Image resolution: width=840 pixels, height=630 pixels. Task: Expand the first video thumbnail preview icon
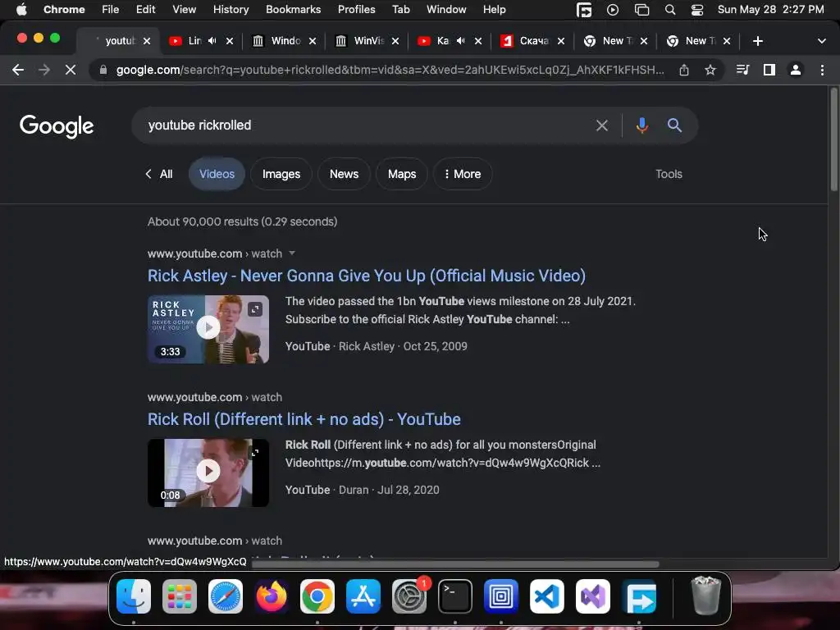click(255, 309)
